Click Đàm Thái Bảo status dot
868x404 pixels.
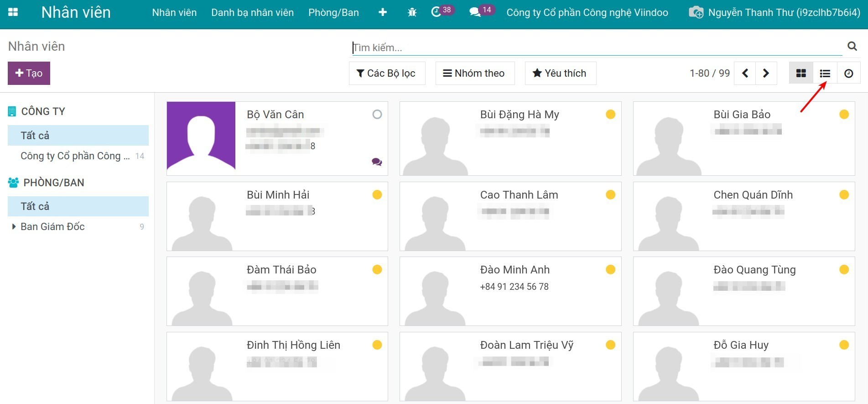tap(377, 269)
